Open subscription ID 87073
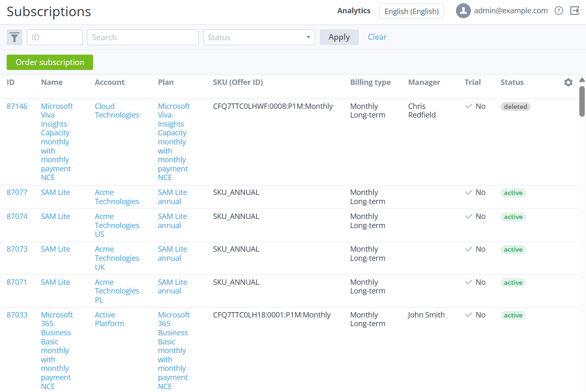This screenshot has width=586, height=392. click(17, 249)
